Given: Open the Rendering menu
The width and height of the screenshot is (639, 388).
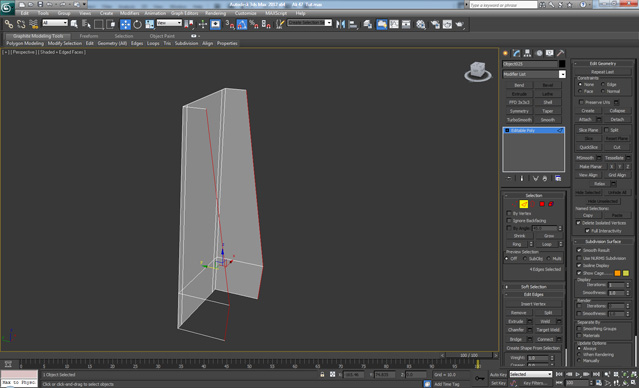Looking at the screenshot, I should pos(216,13).
